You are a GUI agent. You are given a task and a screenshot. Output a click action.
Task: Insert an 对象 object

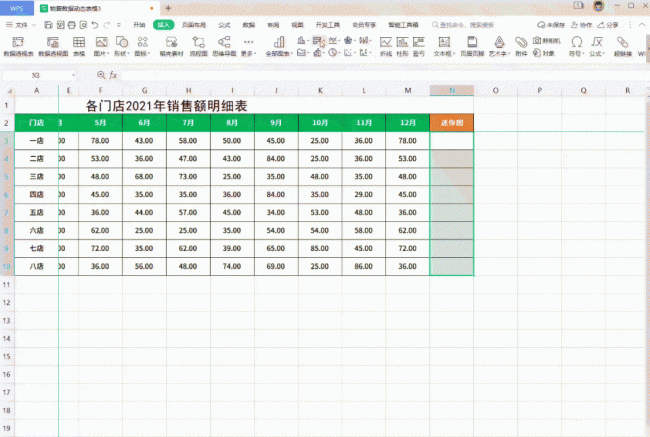(544, 53)
